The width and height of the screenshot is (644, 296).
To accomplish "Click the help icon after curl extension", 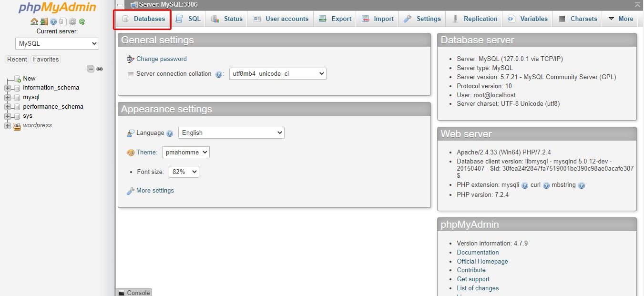I will [x=546, y=185].
